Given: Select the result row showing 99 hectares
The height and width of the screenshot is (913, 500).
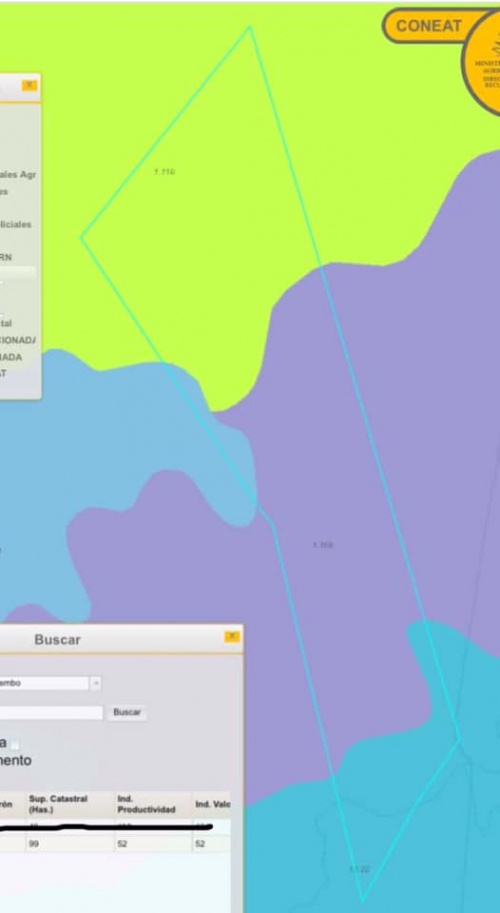Looking at the screenshot, I should (115, 844).
